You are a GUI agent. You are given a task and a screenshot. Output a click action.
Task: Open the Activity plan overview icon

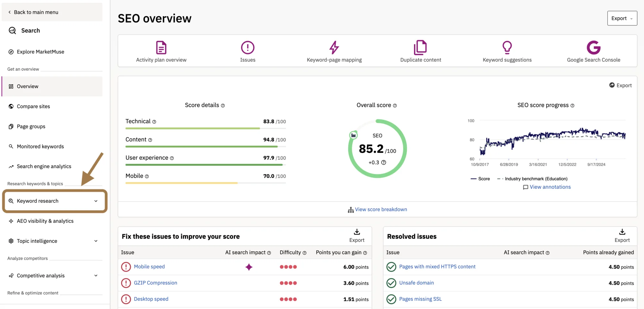click(x=161, y=48)
